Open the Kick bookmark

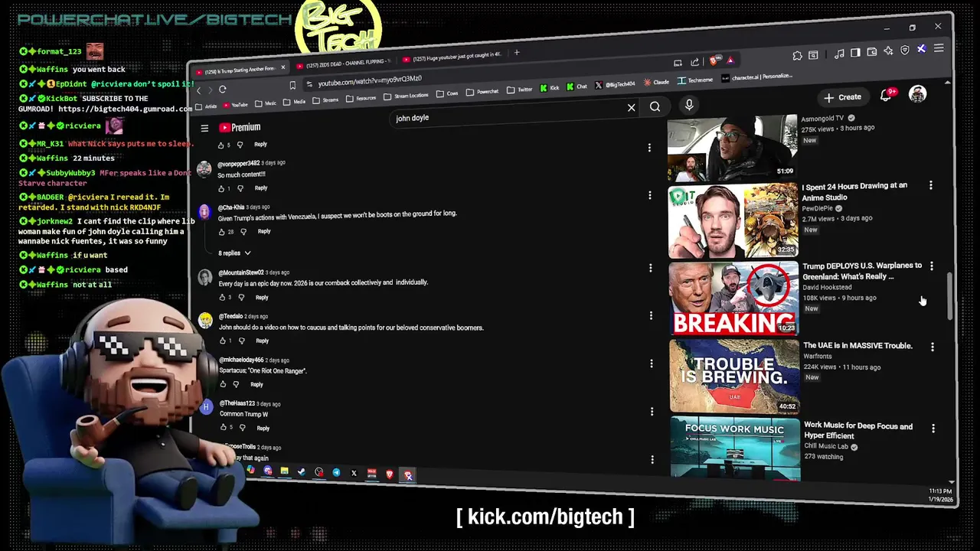pyautogui.click(x=550, y=88)
